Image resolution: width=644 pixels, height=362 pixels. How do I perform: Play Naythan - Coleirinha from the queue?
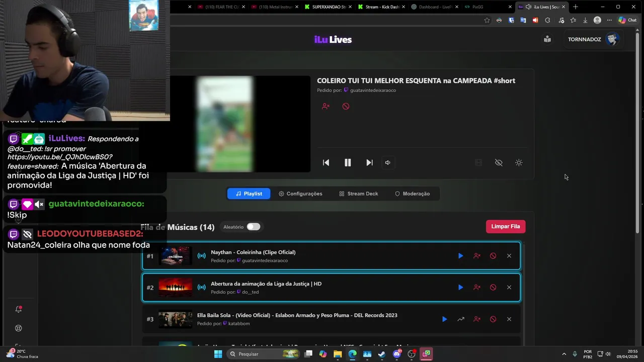pos(460,256)
